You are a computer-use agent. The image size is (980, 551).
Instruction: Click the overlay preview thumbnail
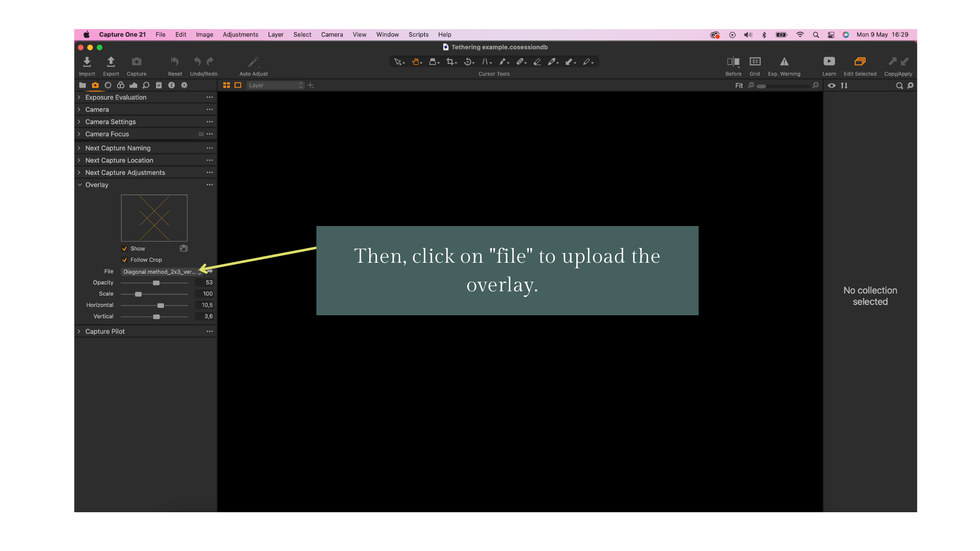point(154,218)
